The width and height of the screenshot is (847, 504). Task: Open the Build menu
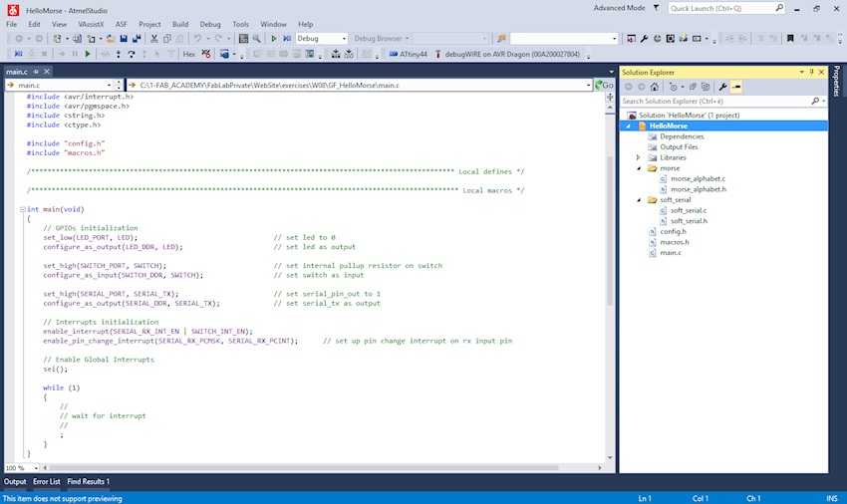180,24
